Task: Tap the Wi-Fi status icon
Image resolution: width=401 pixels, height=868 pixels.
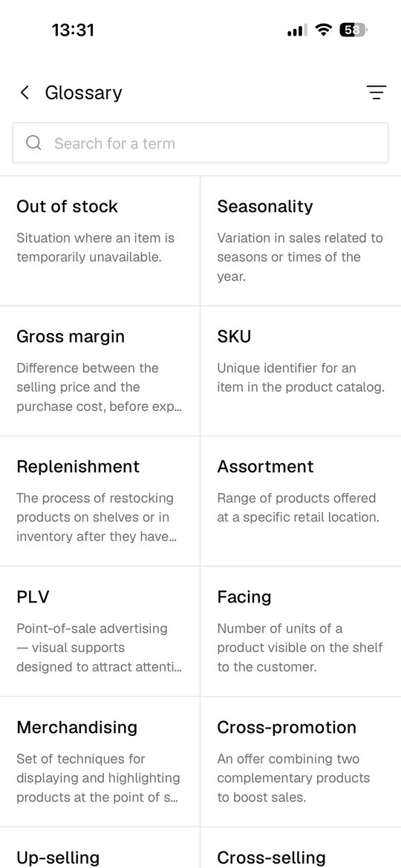Action: [x=323, y=30]
